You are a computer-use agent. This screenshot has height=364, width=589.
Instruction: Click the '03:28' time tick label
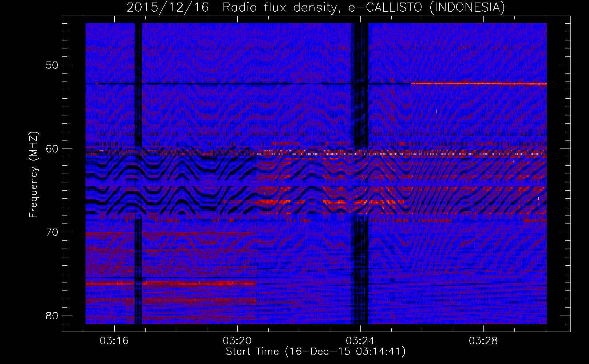pos(483,341)
